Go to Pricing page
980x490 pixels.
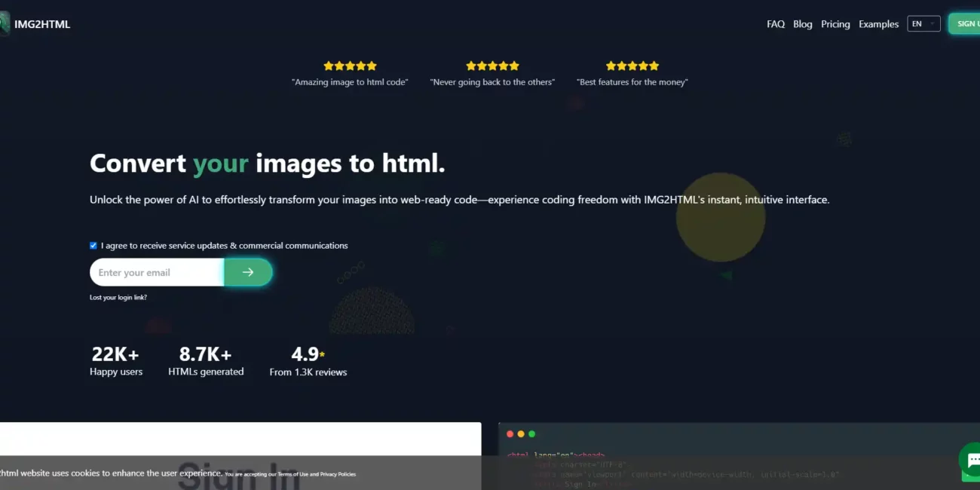point(835,24)
